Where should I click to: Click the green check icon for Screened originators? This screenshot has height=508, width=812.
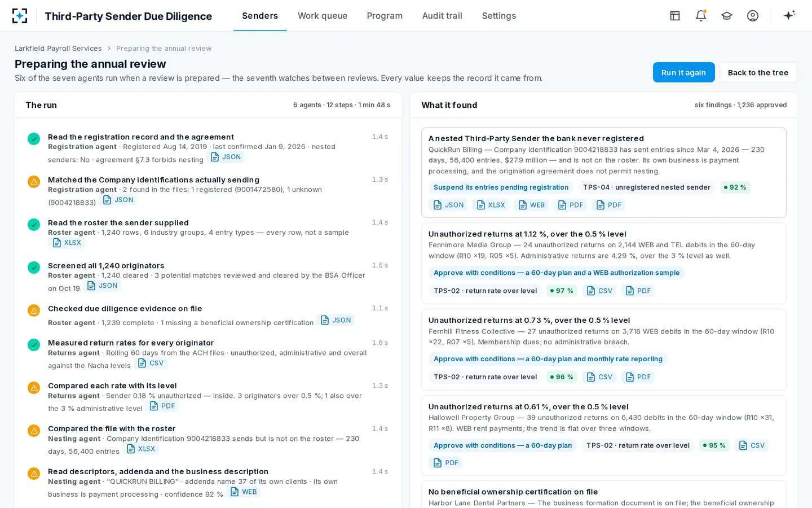pos(34,268)
